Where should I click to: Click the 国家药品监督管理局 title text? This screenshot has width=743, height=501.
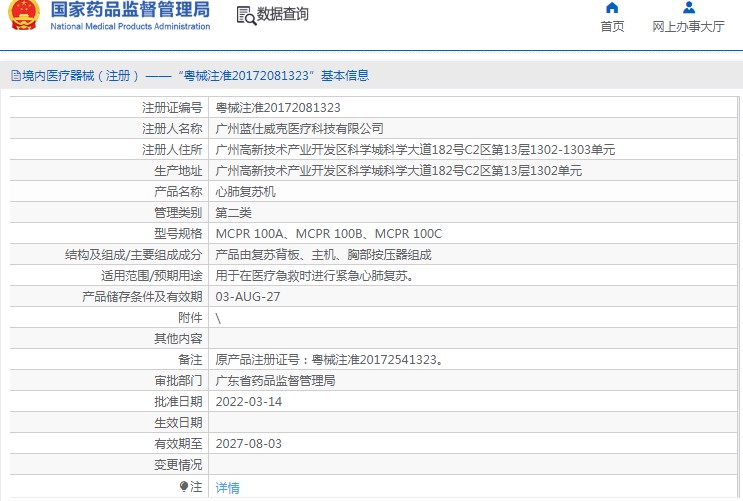click(130, 10)
